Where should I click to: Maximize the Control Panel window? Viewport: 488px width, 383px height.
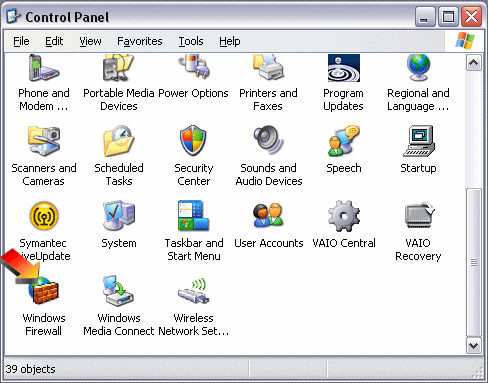448,16
